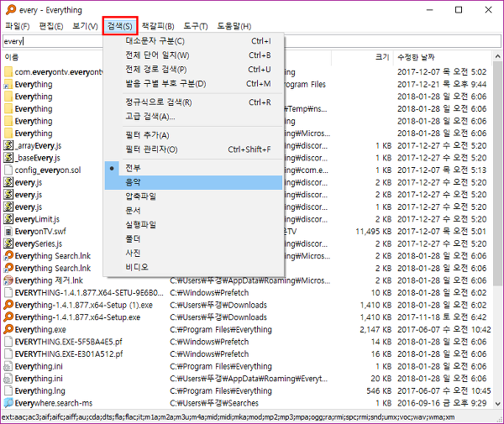Open the 편집(E) menu
504x424 pixels.
51,26
